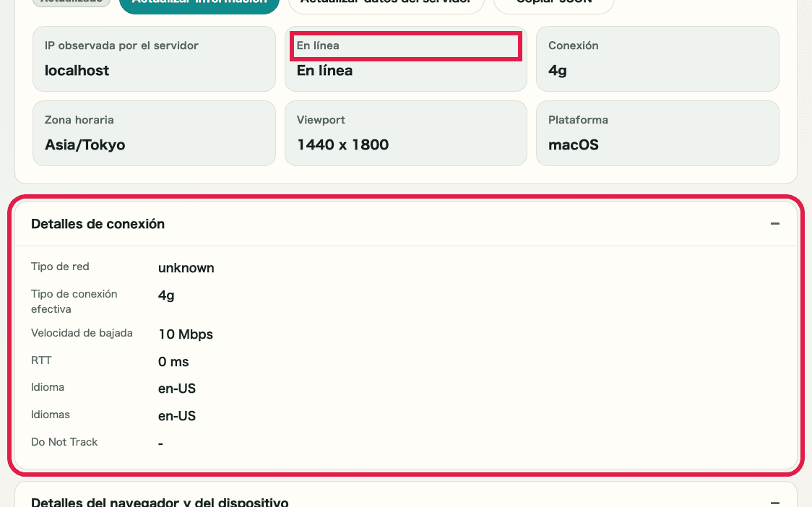Click the Actualizar información button
This screenshot has width=812, height=507.
pyautogui.click(x=199, y=4)
